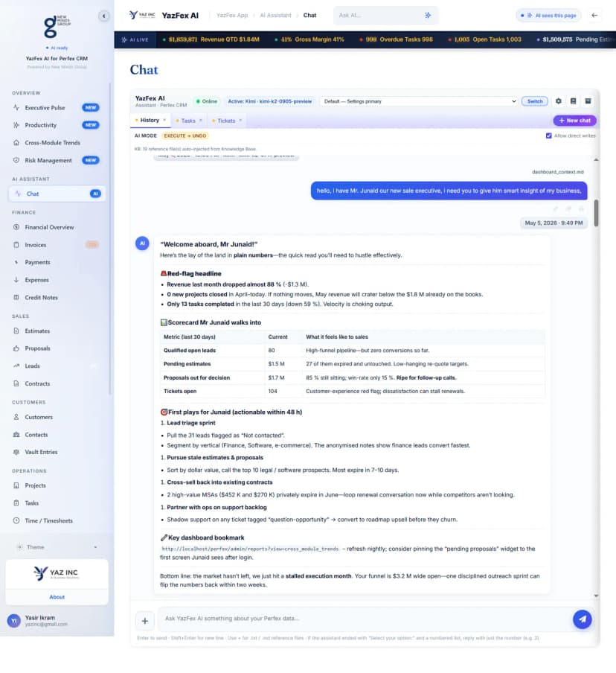This screenshot has width=616, height=673.
Task: Switch to the Tickets tab
Action: pos(226,121)
